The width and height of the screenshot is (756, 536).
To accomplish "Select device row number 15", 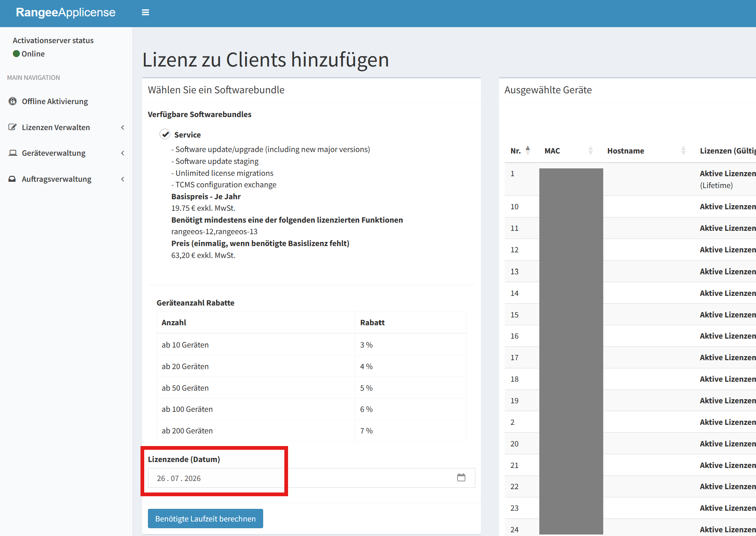I will point(514,314).
